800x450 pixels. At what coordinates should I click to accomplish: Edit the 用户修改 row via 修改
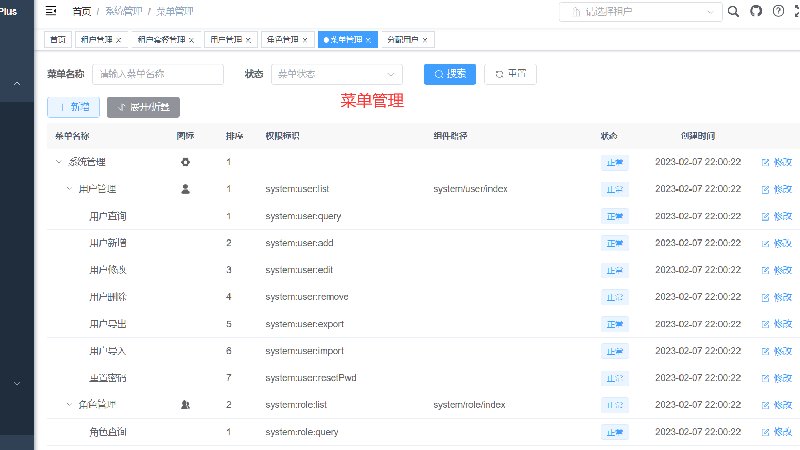click(x=777, y=270)
